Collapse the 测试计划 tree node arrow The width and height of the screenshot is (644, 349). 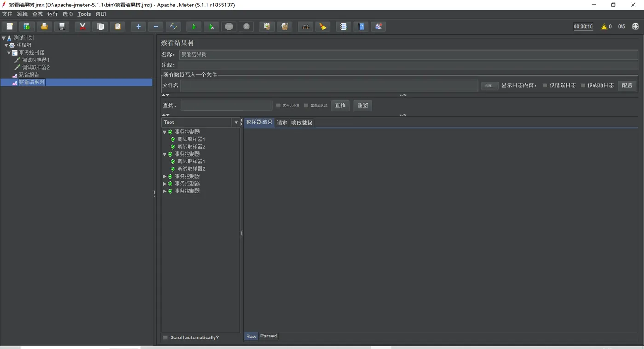click(x=4, y=38)
